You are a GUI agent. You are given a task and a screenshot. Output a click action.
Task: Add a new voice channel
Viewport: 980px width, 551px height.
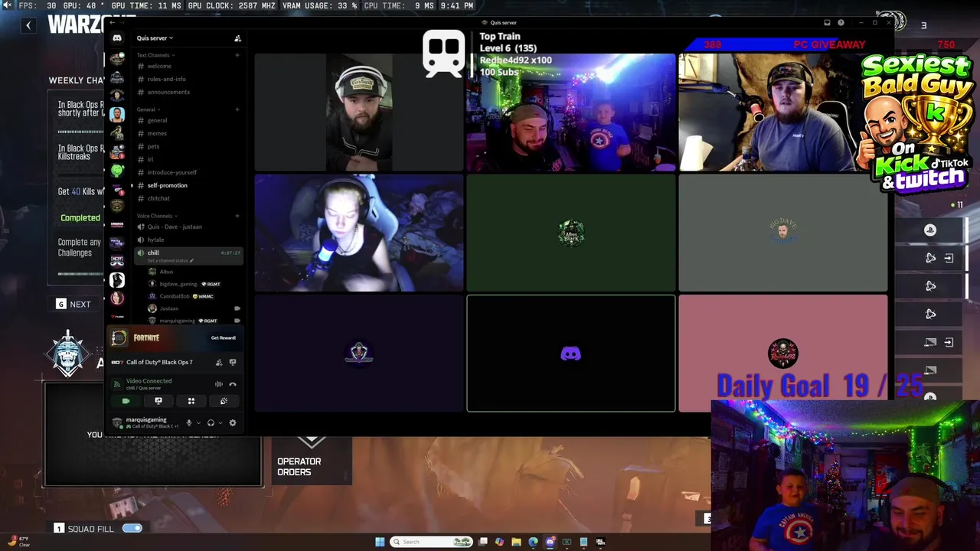click(x=237, y=216)
